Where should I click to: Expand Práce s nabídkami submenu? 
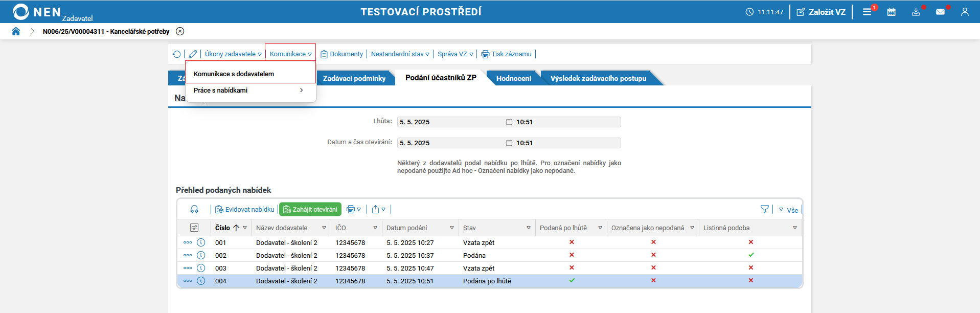250,90
